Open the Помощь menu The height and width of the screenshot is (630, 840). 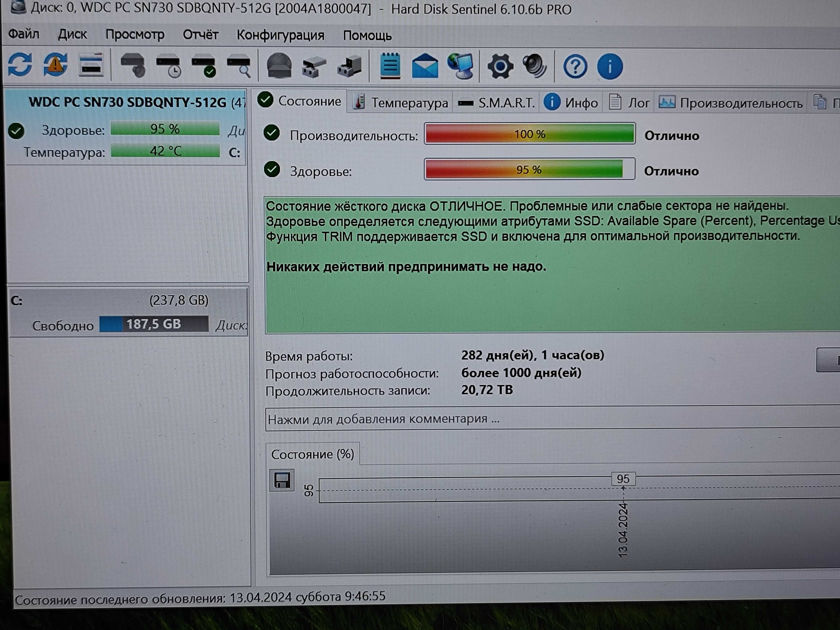[x=367, y=36]
